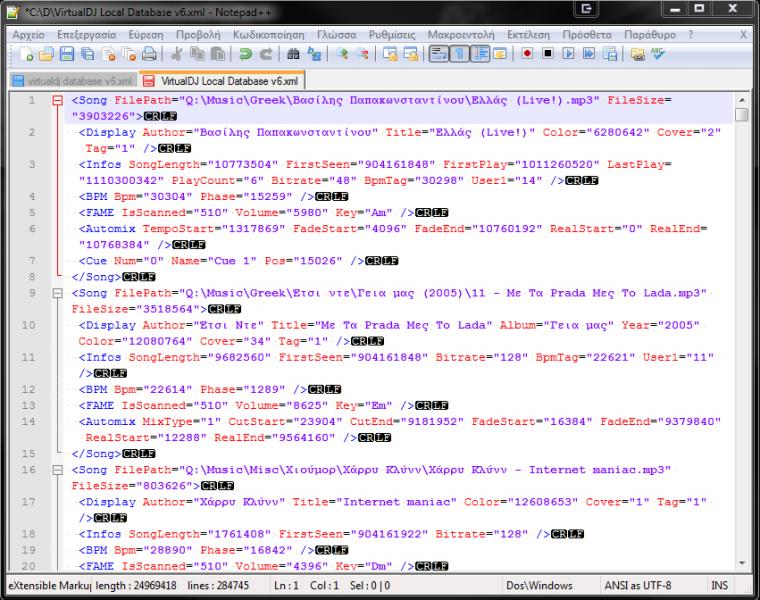Screen dimensions: 760x600
Task: Toggle INS insert mode in status bar
Action: coord(719,585)
